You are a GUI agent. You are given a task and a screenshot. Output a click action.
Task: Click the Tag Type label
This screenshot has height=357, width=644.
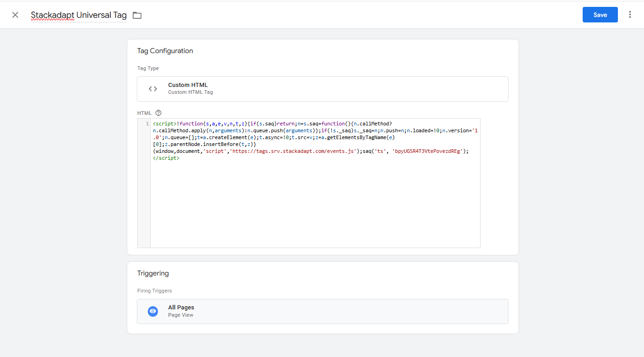click(148, 68)
